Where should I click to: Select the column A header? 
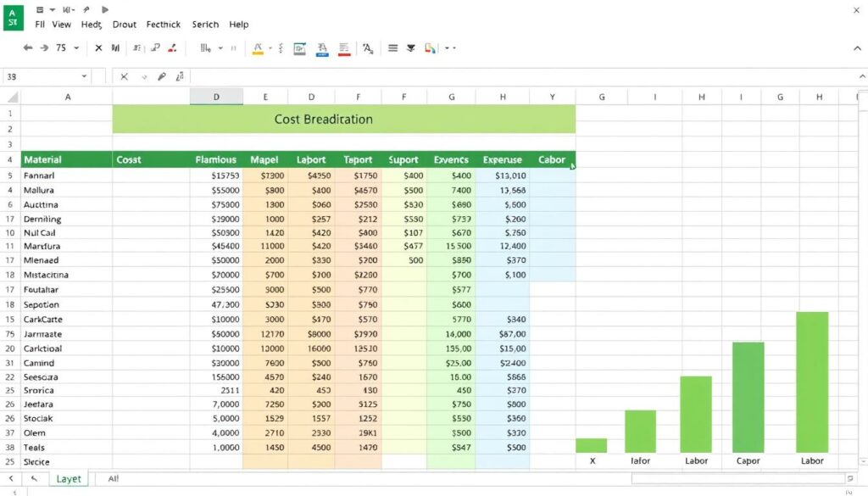[x=68, y=97]
